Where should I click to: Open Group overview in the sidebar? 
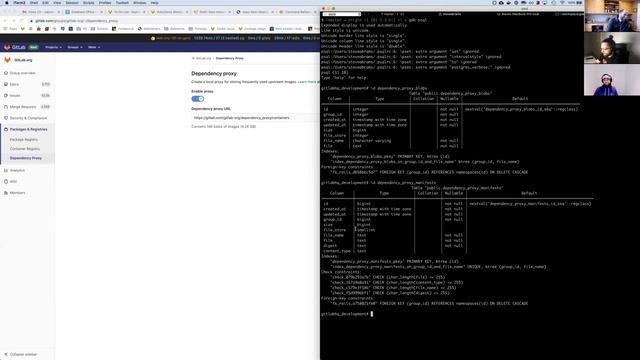tap(22, 73)
